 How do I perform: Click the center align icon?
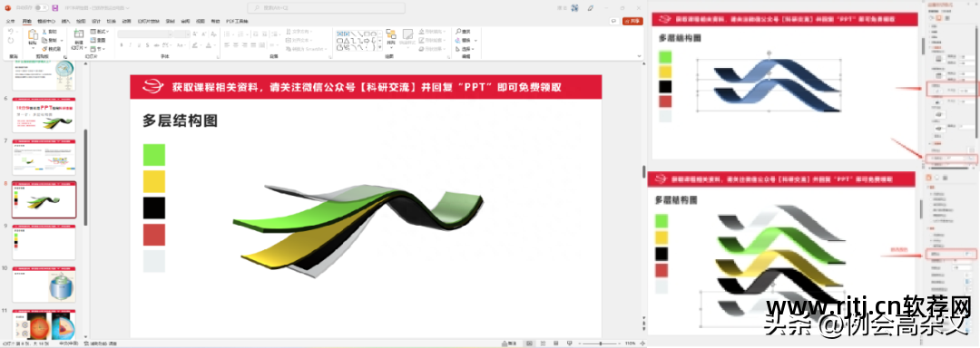(x=236, y=45)
